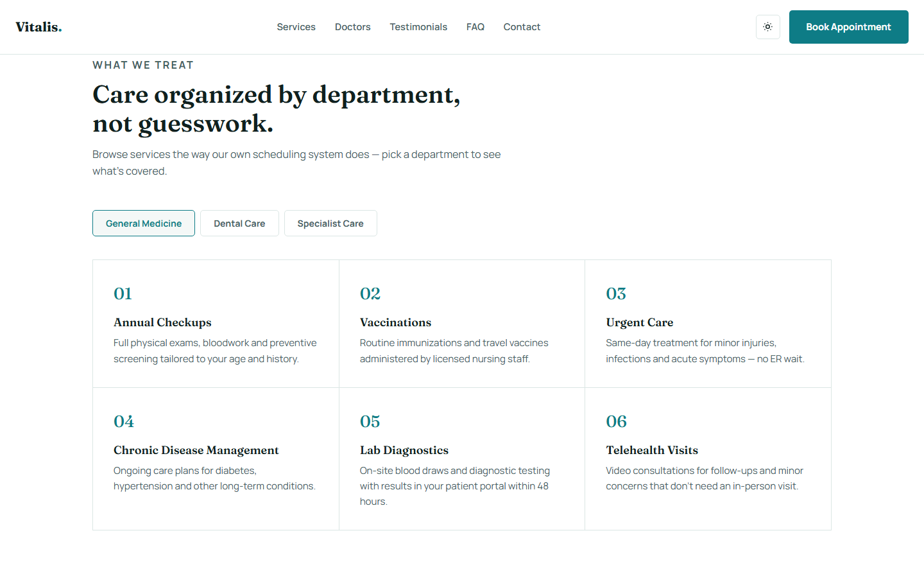The width and height of the screenshot is (924, 578).
Task: Show the Specialist Care department
Action: tap(330, 223)
